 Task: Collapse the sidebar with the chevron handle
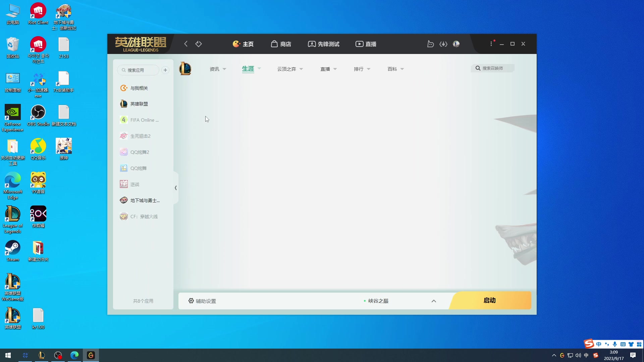(x=176, y=188)
